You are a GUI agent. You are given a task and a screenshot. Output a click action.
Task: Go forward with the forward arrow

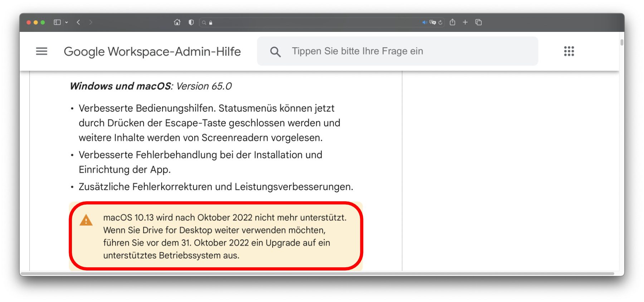pyautogui.click(x=91, y=22)
